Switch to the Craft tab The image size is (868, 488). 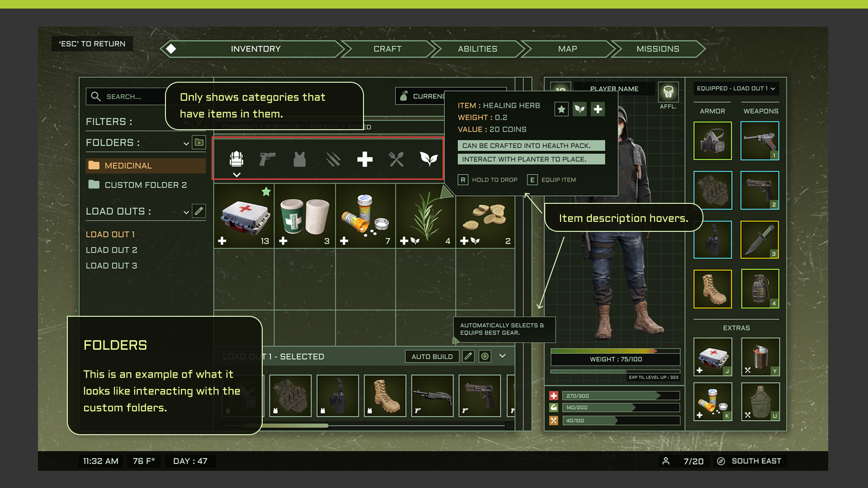click(387, 49)
